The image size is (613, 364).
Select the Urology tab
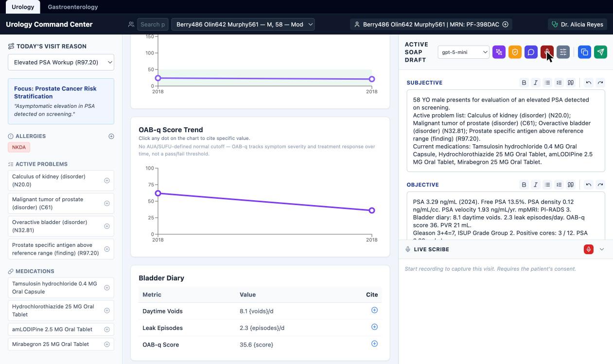(23, 7)
